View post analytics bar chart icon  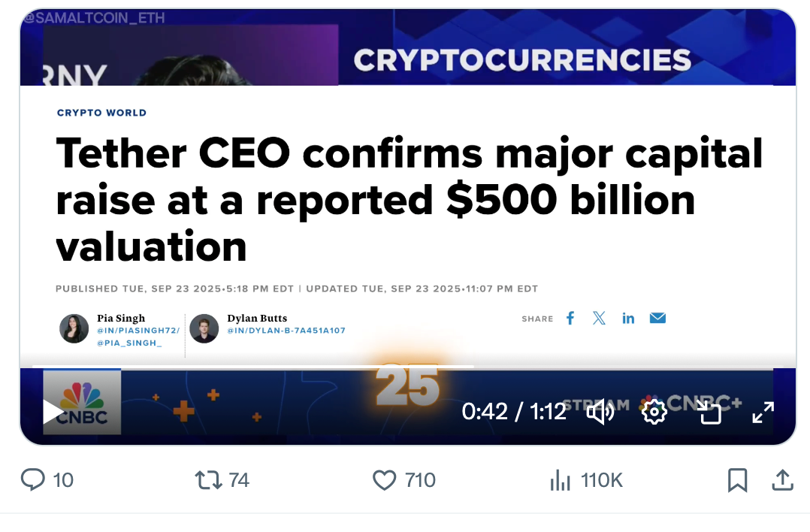(x=561, y=479)
